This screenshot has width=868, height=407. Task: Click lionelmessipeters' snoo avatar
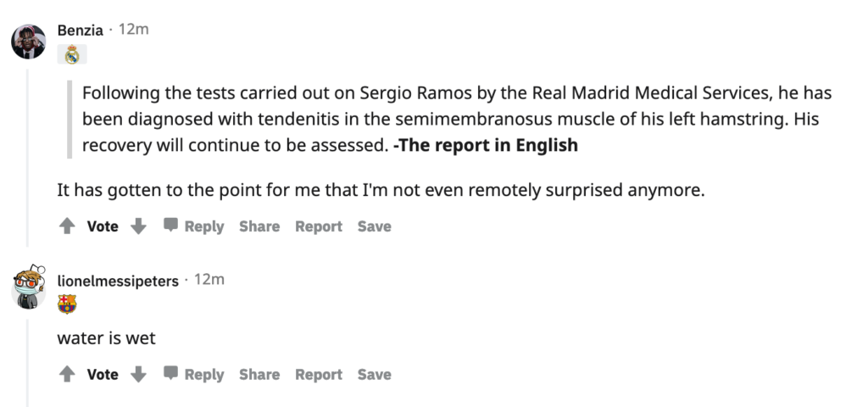tap(28, 287)
